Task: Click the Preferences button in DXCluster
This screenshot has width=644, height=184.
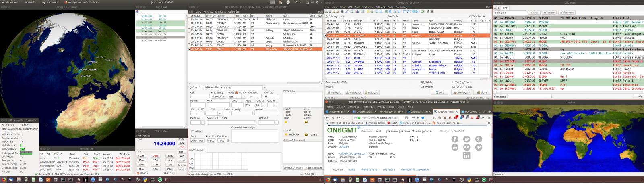Action: pos(566,13)
